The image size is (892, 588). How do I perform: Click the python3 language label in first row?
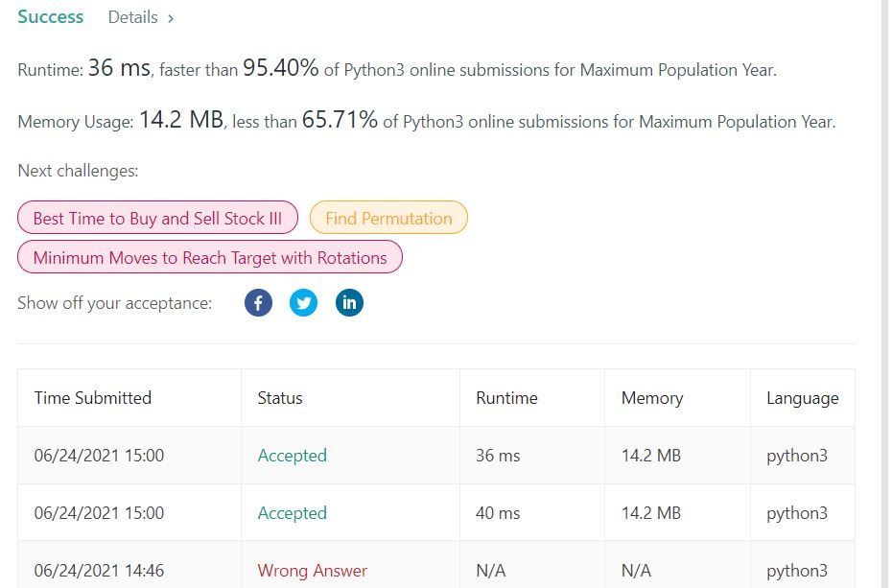tap(797, 456)
